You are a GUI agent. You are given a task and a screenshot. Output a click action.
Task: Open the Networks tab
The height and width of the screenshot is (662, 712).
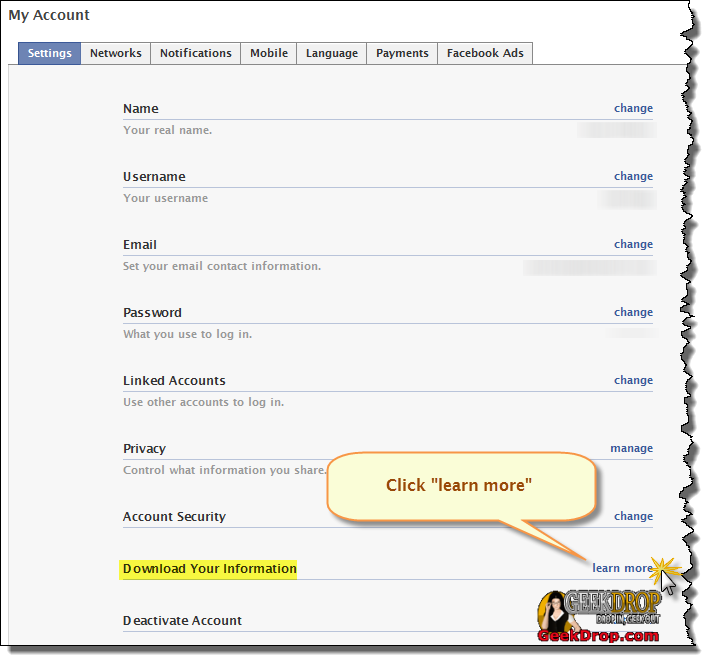[116, 53]
